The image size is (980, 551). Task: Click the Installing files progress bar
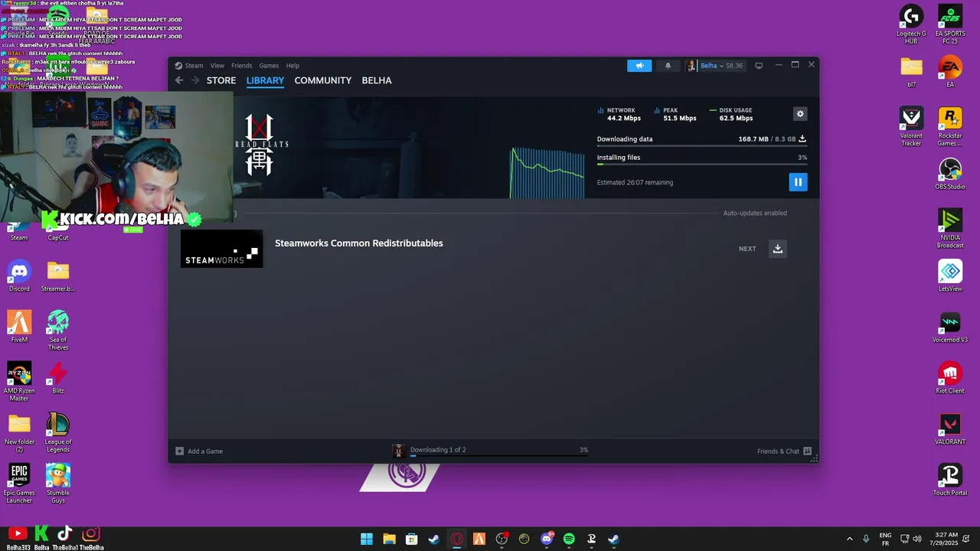[x=702, y=164]
